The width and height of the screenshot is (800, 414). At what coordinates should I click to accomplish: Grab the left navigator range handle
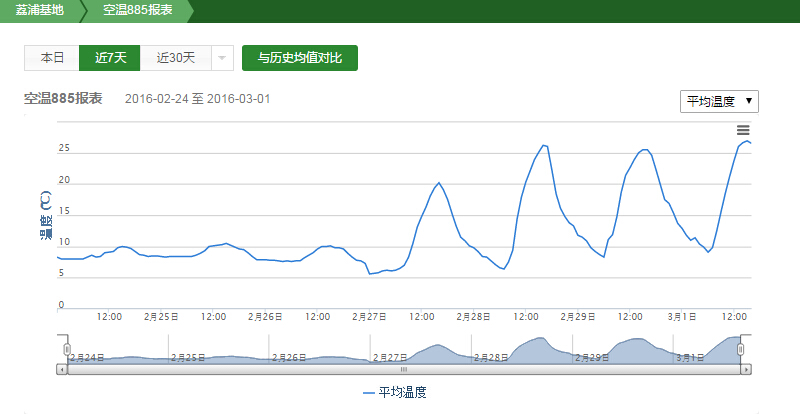pyautogui.click(x=67, y=349)
